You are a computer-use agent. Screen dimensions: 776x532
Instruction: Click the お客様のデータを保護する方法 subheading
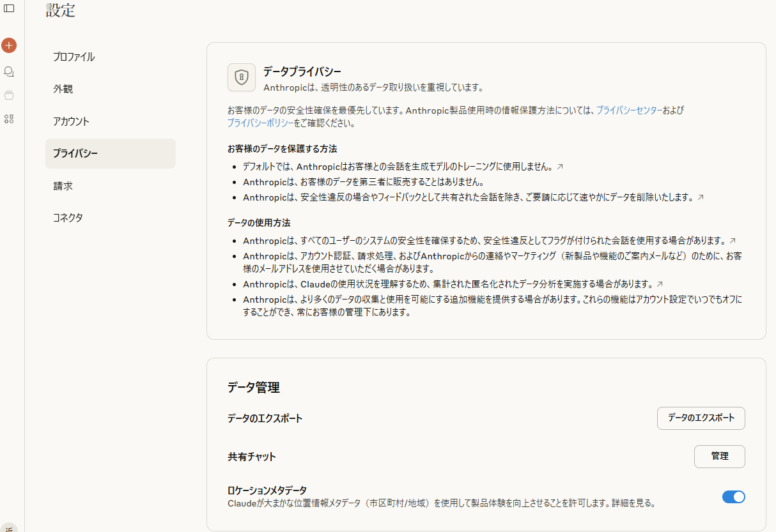282,149
